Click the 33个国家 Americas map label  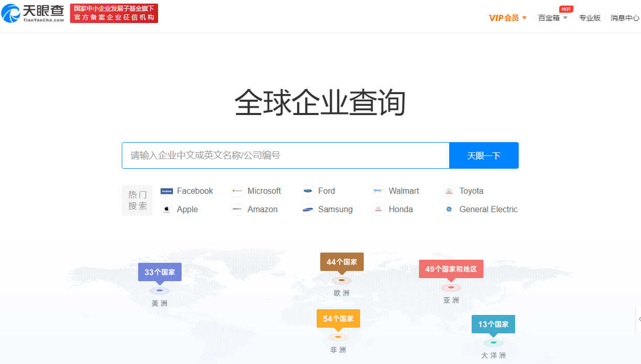click(x=160, y=272)
